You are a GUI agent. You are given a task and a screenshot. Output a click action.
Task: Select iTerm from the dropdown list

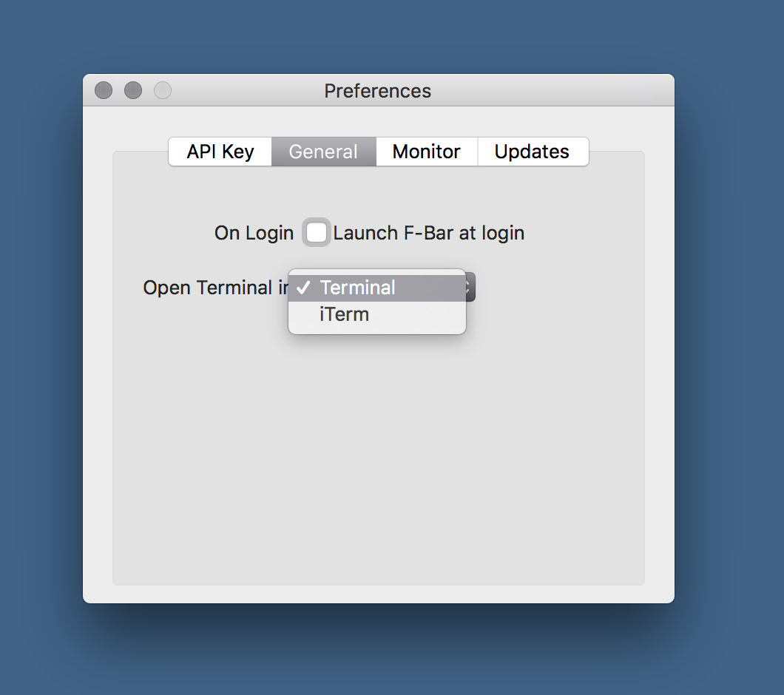pos(377,314)
